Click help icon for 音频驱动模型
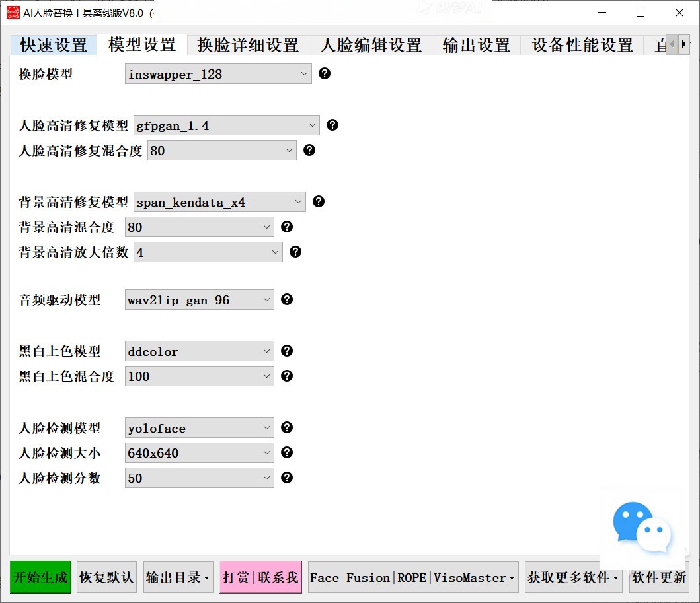The image size is (700, 603). click(287, 299)
